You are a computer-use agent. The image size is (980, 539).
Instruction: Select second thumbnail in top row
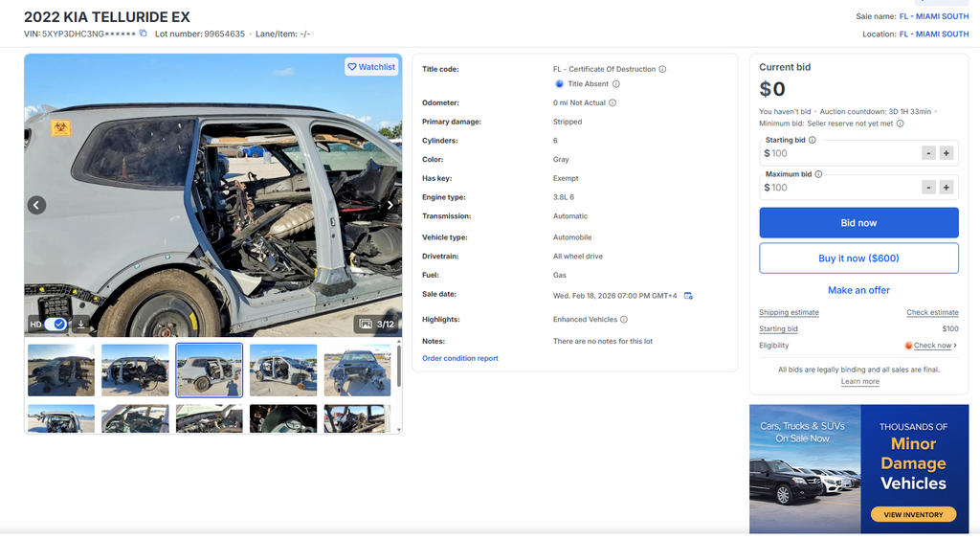coord(135,371)
